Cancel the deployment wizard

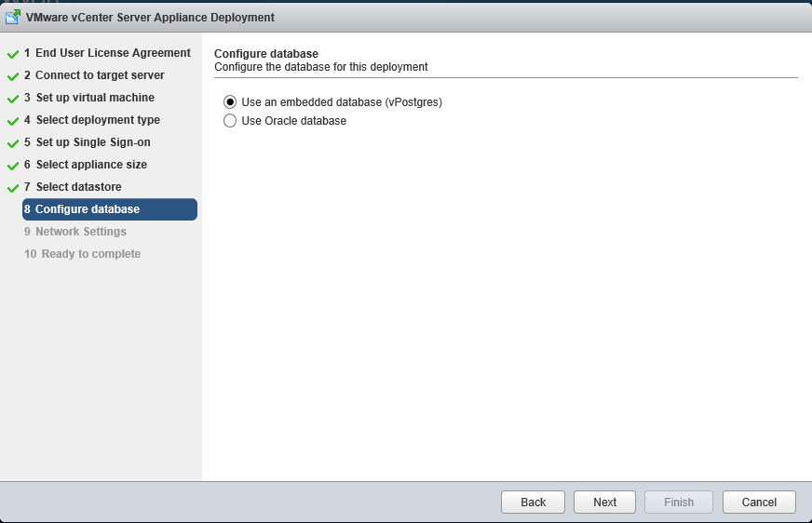tap(759, 502)
